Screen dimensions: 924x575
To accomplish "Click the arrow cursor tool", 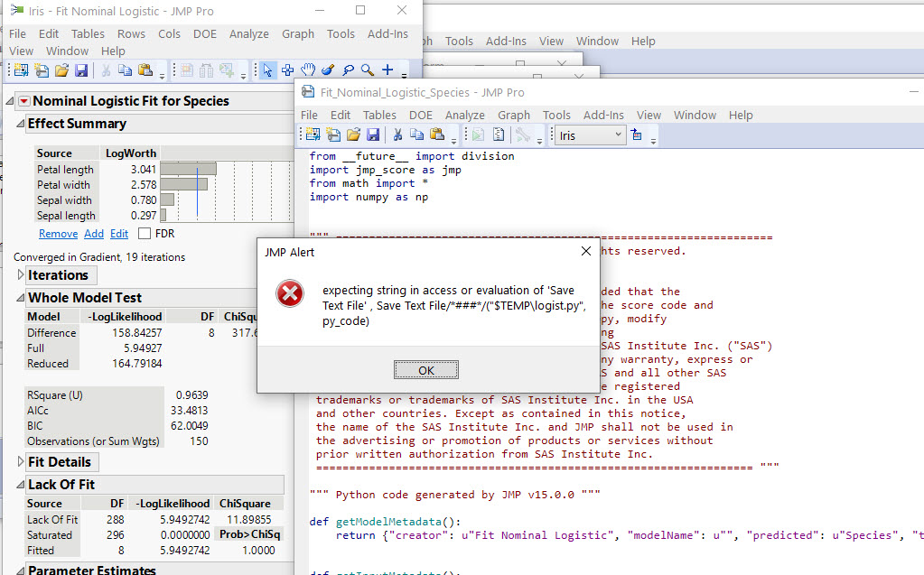I will coord(267,70).
